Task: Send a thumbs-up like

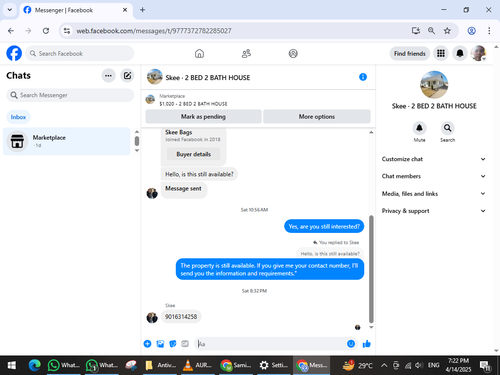Action: point(367,344)
